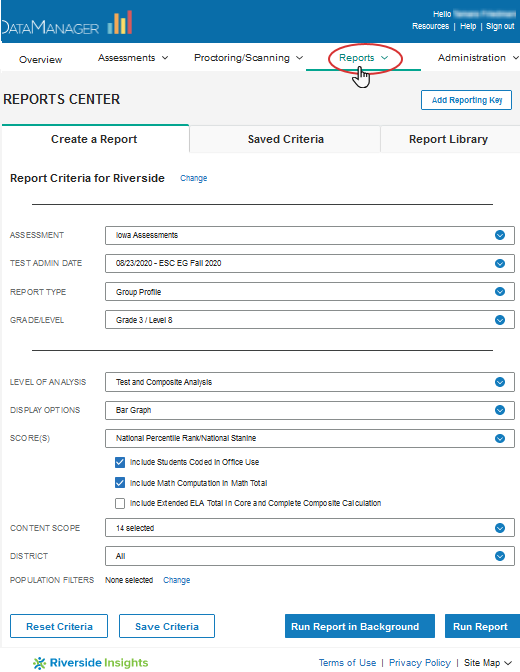Screen dimensions: 520x672
Task: Open the Privacy Policy link
Action: pos(420,663)
